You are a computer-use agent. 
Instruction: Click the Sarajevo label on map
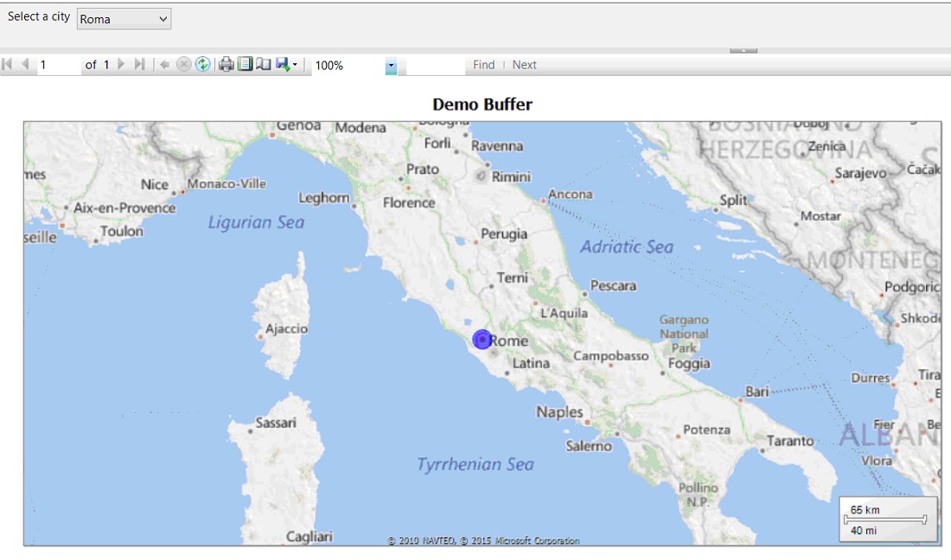click(860, 174)
